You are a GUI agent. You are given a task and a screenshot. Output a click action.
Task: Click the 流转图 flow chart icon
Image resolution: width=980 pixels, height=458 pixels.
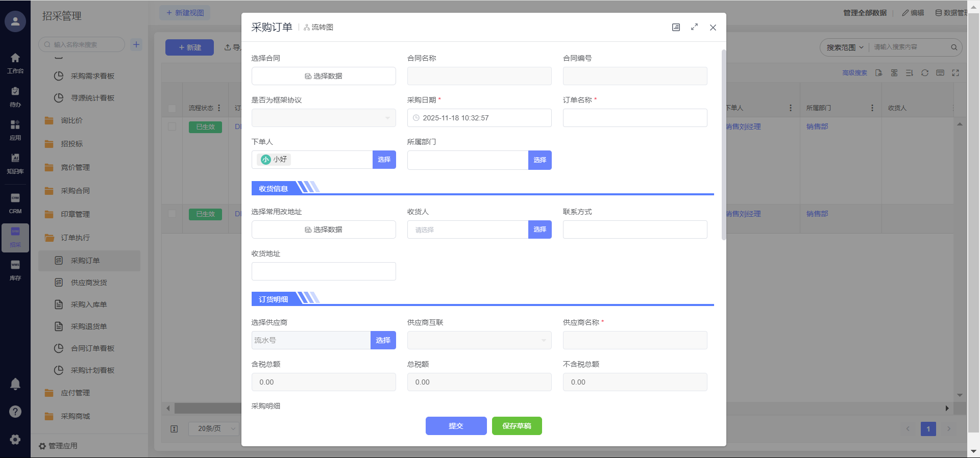coord(307,28)
